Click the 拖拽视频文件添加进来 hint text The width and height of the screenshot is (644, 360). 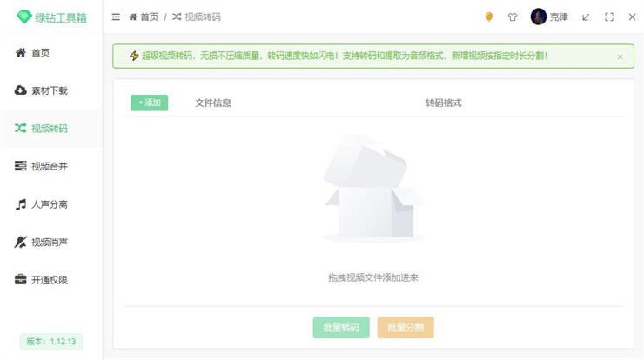point(373,277)
